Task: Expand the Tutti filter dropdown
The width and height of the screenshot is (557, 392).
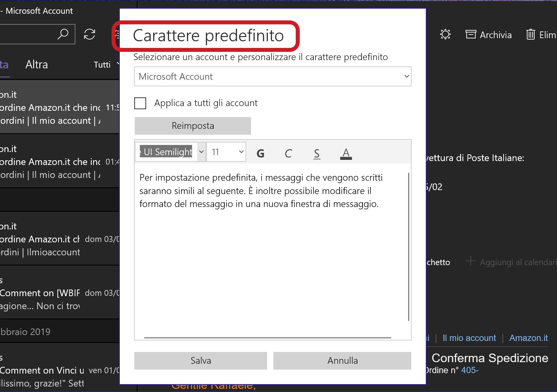Action: (x=106, y=65)
